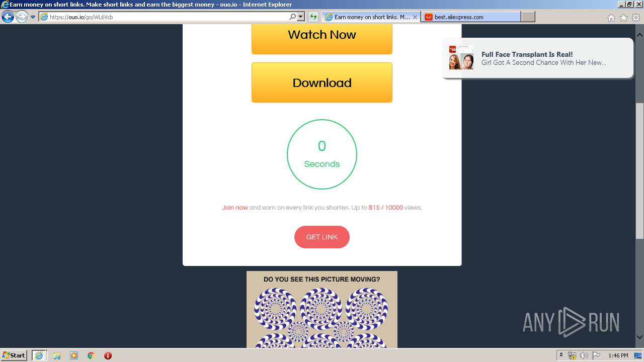The width and height of the screenshot is (644, 362).
Task: Open the Home page icon
Action: click(611, 18)
